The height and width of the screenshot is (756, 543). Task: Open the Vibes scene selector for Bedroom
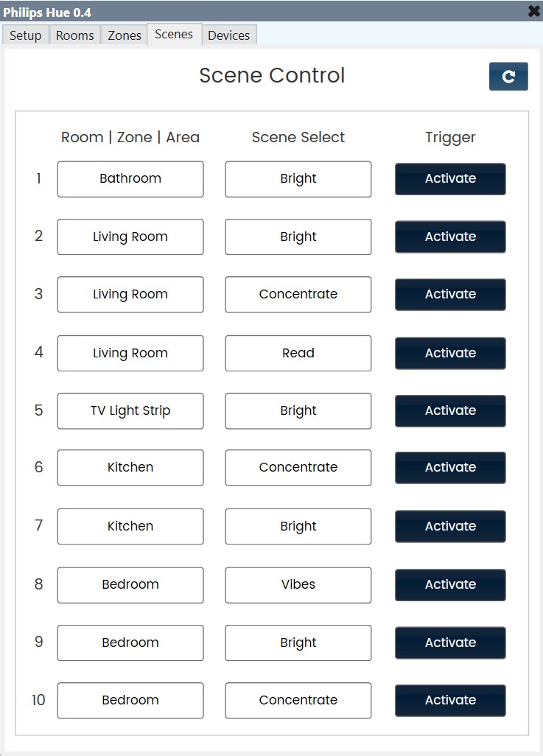298,584
